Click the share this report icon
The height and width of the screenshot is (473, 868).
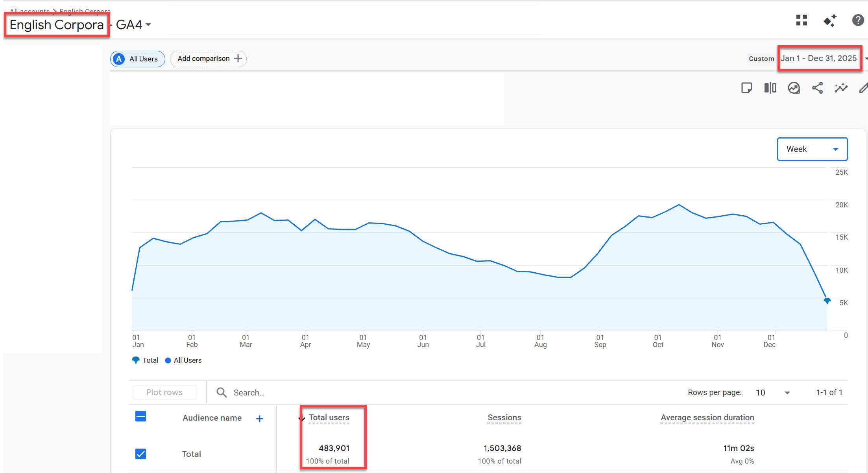pyautogui.click(x=817, y=88)
